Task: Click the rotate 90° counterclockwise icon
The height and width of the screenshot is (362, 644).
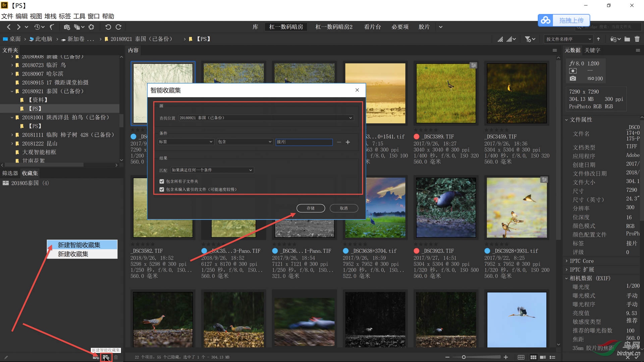Action: coord(108,27)
